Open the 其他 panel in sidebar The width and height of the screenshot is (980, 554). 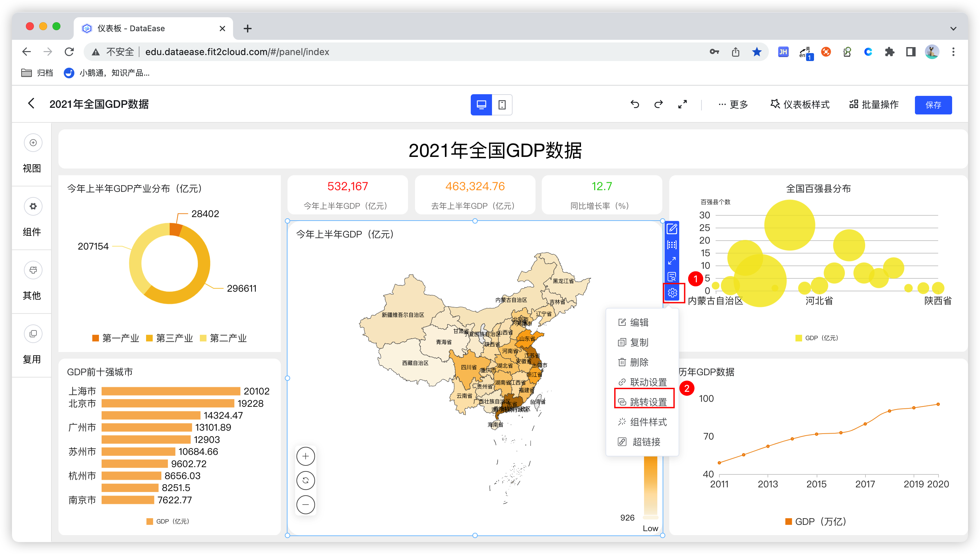32,281
